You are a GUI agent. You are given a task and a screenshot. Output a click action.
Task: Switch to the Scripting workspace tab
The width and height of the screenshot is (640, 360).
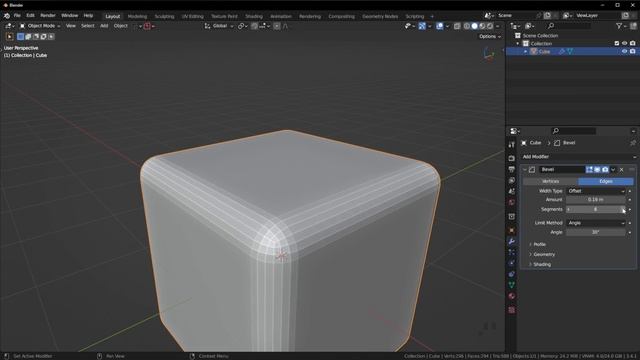pos(415,16)
